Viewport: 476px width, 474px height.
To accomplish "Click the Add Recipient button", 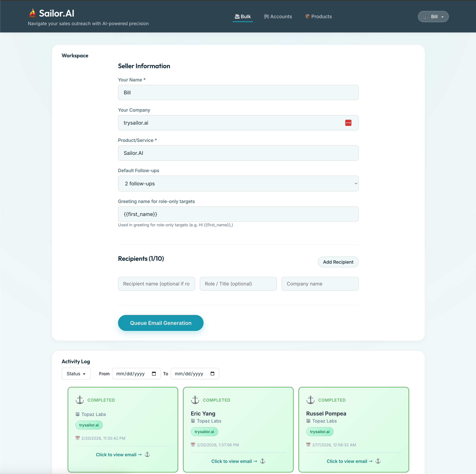I will tap(338, 262).
